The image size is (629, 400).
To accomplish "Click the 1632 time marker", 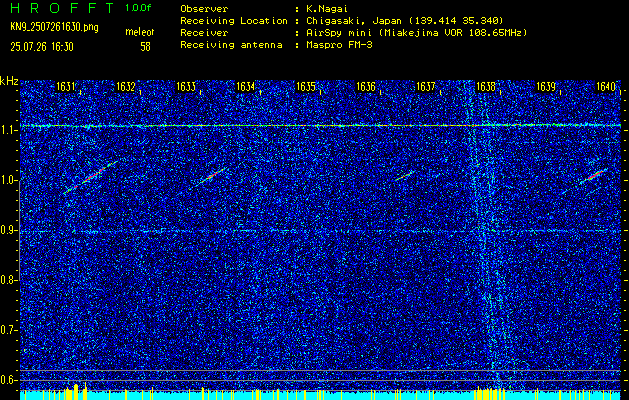I will 126,87.
